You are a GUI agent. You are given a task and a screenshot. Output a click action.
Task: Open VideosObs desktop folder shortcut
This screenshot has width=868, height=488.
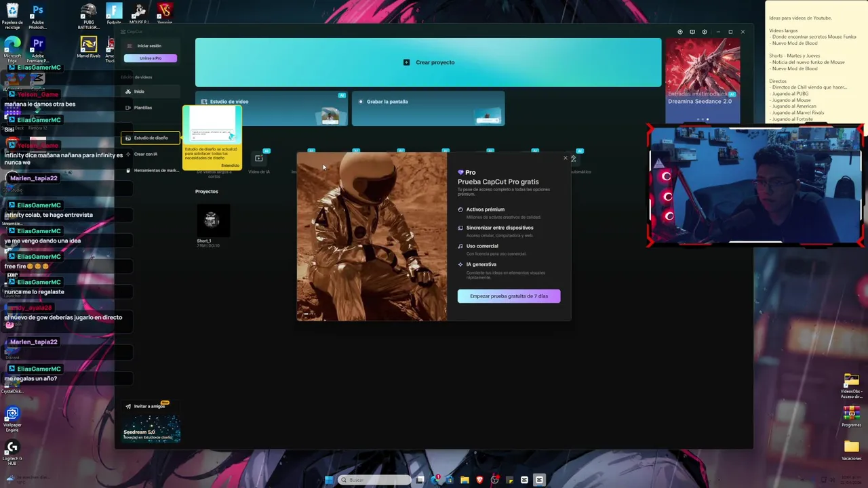click(851, 385)
